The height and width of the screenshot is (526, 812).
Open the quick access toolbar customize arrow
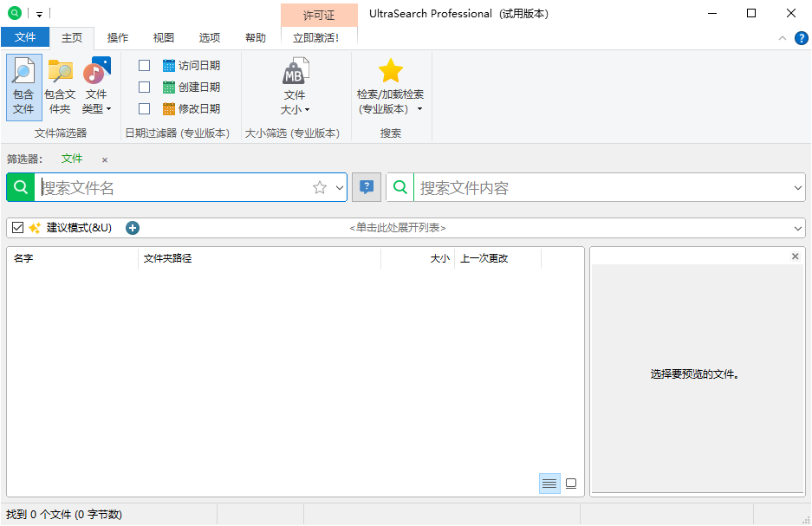click(39, 14)
